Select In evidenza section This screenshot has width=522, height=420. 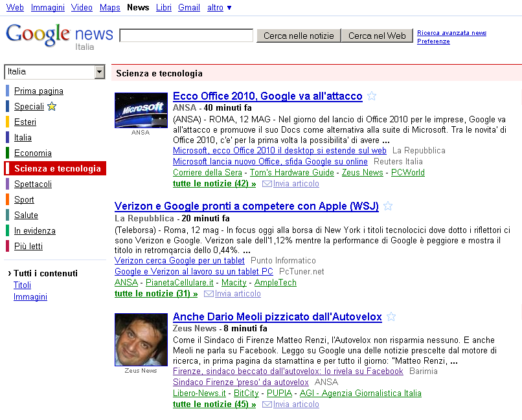click(34, 230)
